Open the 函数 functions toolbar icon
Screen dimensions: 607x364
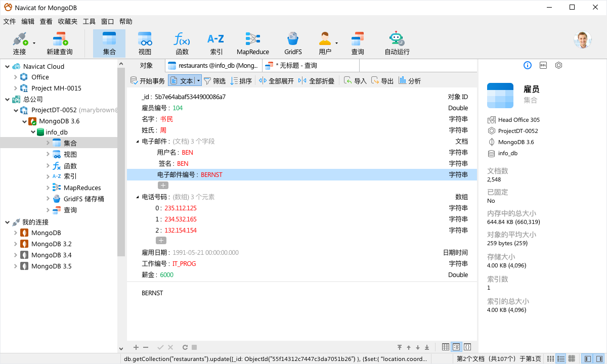pyautogui.click(x=182, y=43)
